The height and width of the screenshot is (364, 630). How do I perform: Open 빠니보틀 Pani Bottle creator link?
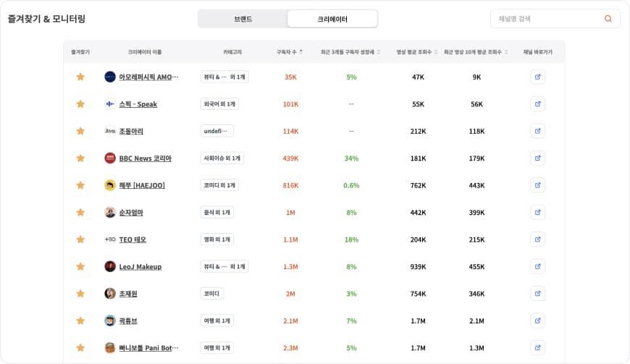[x=148, y=348]
